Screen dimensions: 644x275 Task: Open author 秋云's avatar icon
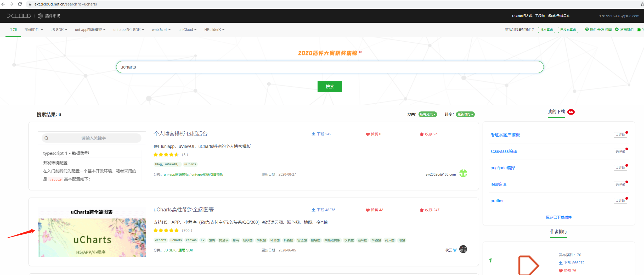point(463,249)
